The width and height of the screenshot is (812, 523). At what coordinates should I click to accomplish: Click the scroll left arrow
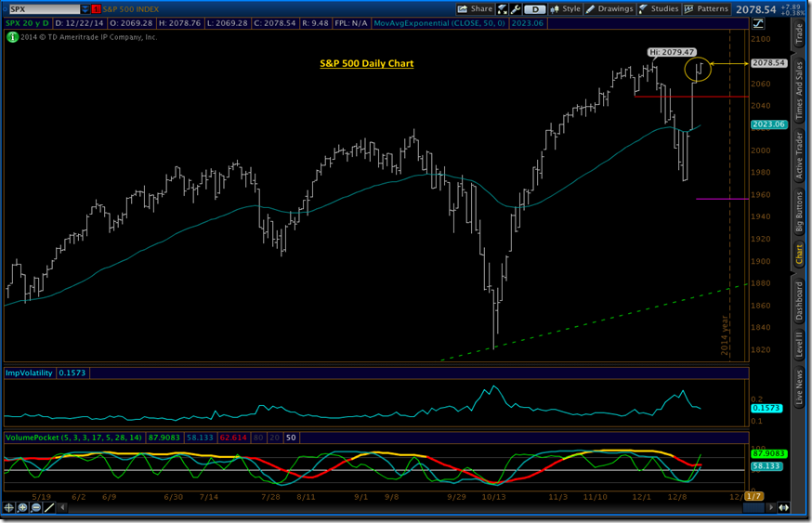coord(62,507)
